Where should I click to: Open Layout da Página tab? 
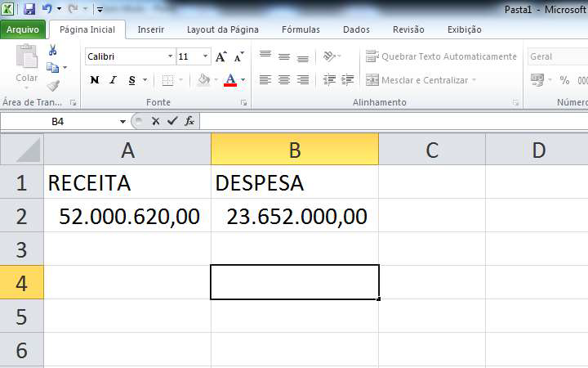point(223,29)
